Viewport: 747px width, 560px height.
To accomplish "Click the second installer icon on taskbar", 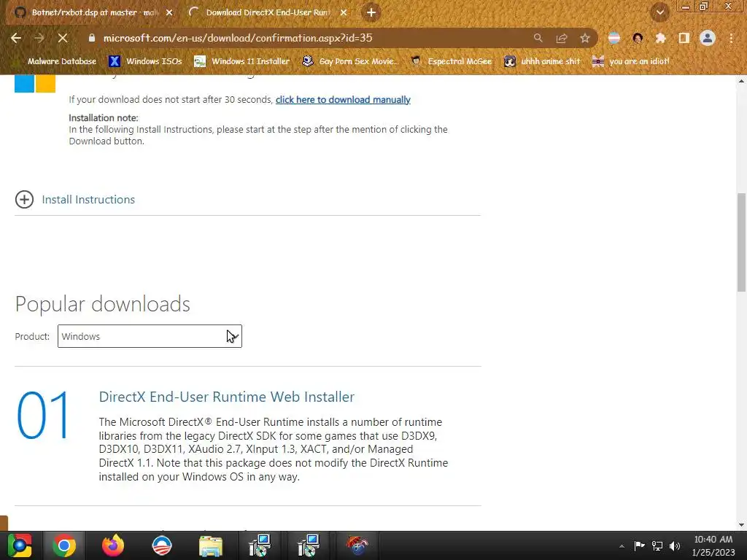I will point(309,545).
